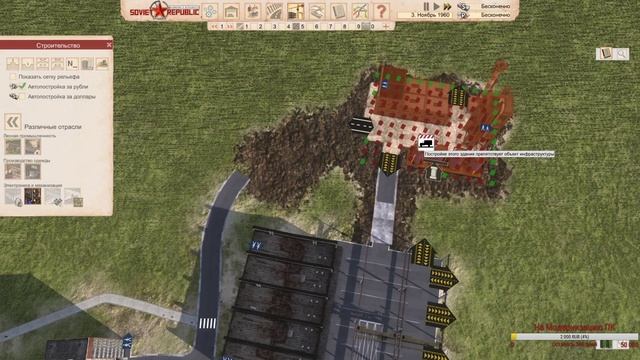Toggle Показать сетку рельефа checkbox
The height and width of the screenshot is (360, 640).
pyautogui.click(x=13, y=77)
